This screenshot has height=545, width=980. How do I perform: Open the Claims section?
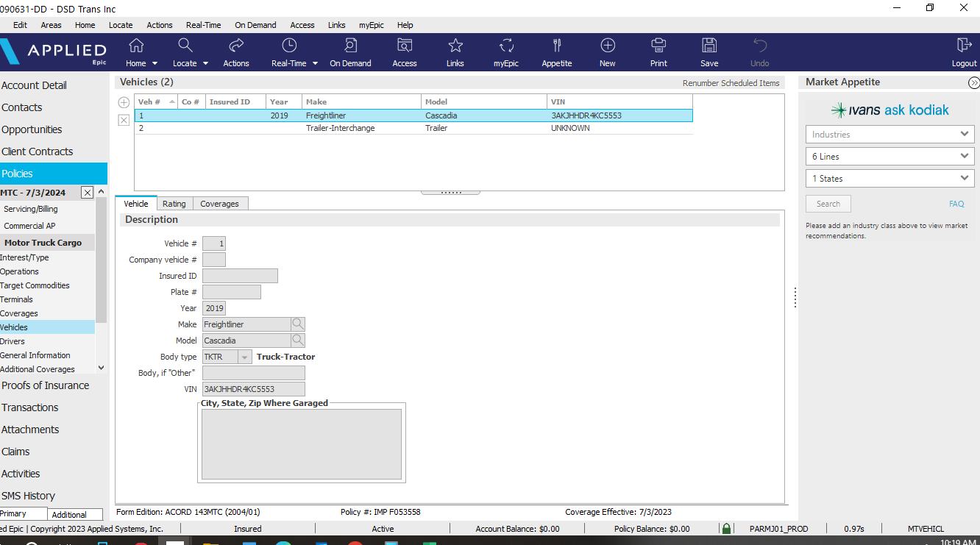click(15, 452)
